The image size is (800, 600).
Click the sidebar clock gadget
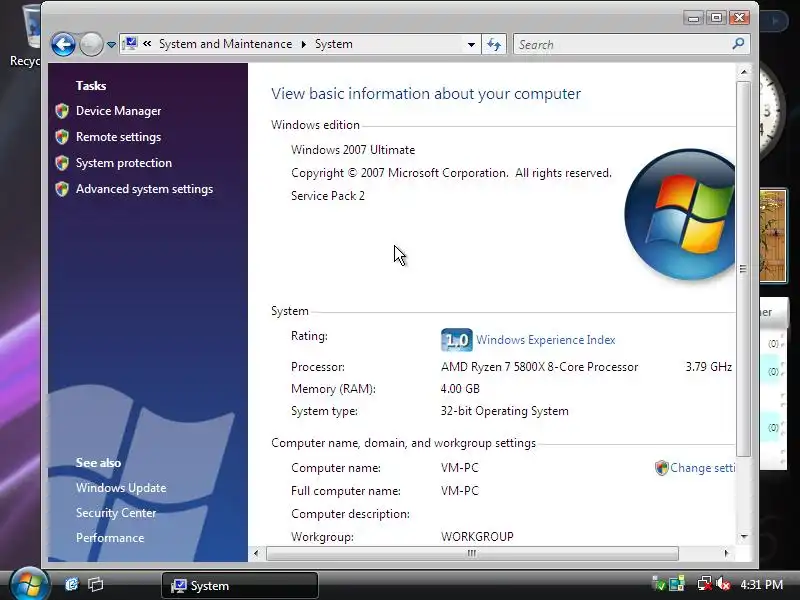click(x=771, y=112)
